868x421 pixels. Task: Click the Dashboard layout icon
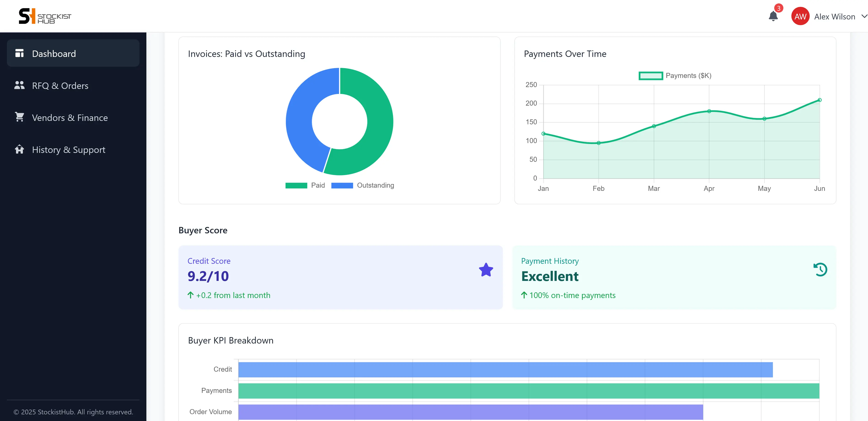tap(19, 53)
